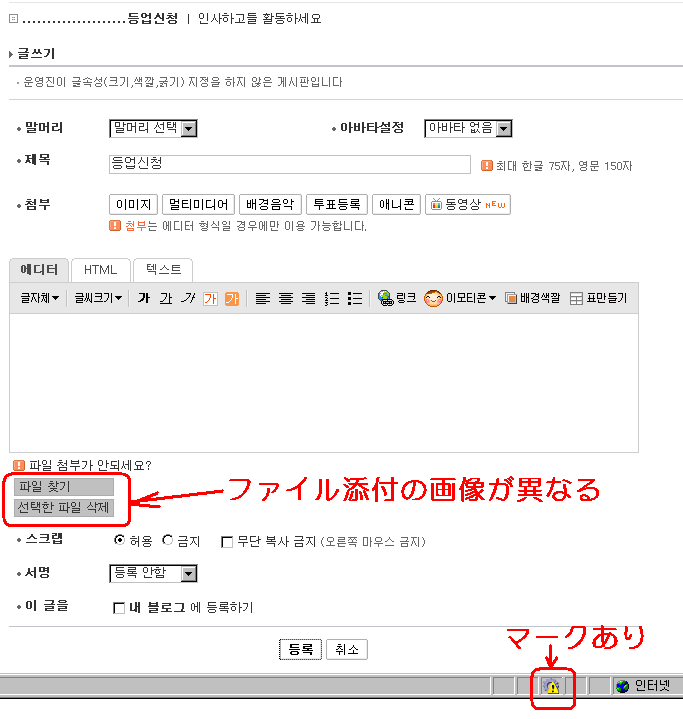This screenshot has height=719, width=683.
Task: Open the 파일 첨부가 안되세요? help link
Action: (x=90, y=465)
